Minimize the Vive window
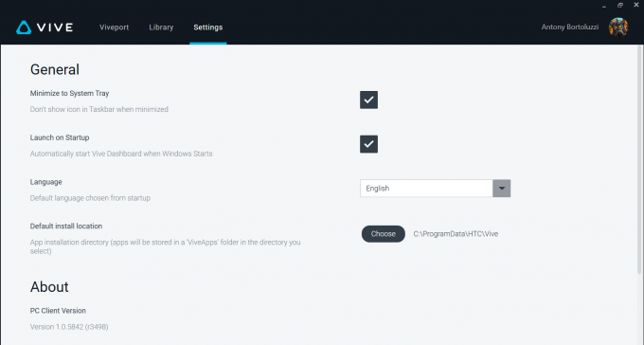644x345 pixels. (604, 6)
